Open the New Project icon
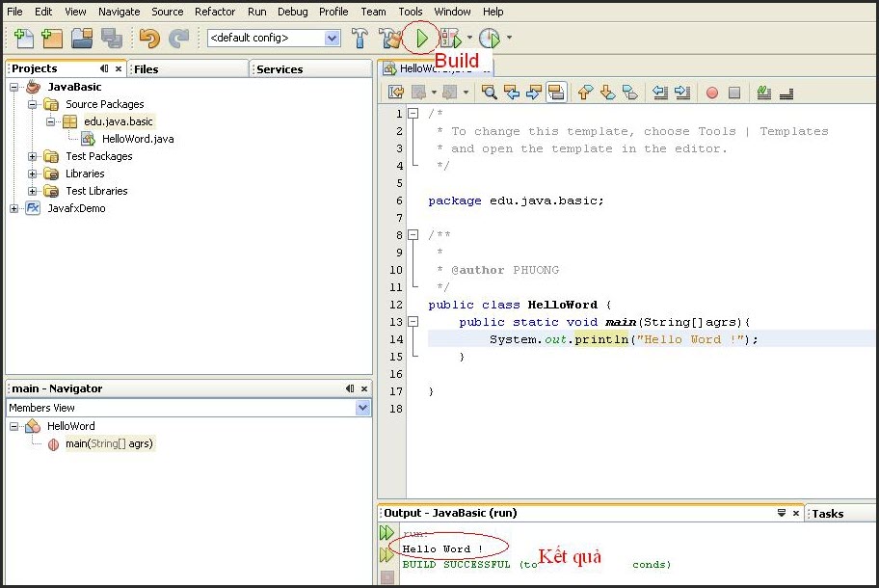The image size is (879, 588). coord(50,38)
